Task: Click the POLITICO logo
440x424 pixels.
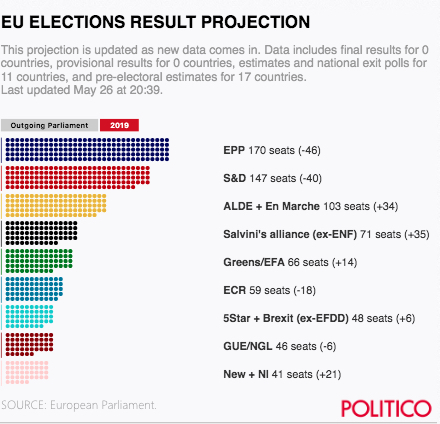Action: pos(386,409)
